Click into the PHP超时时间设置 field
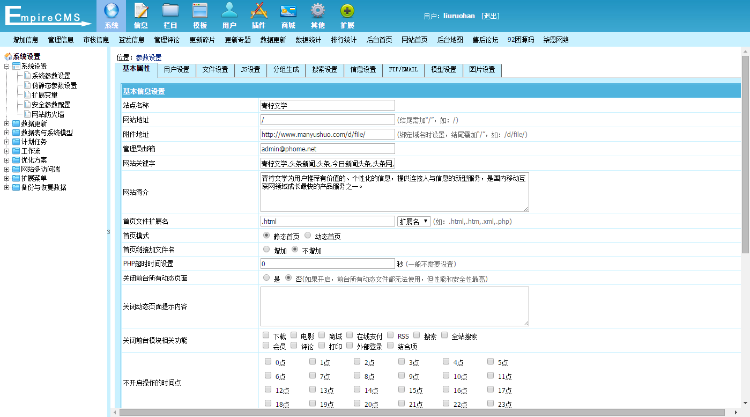Image resolution: width=750 pixels, height=417 pixels. tap(327, 263)
